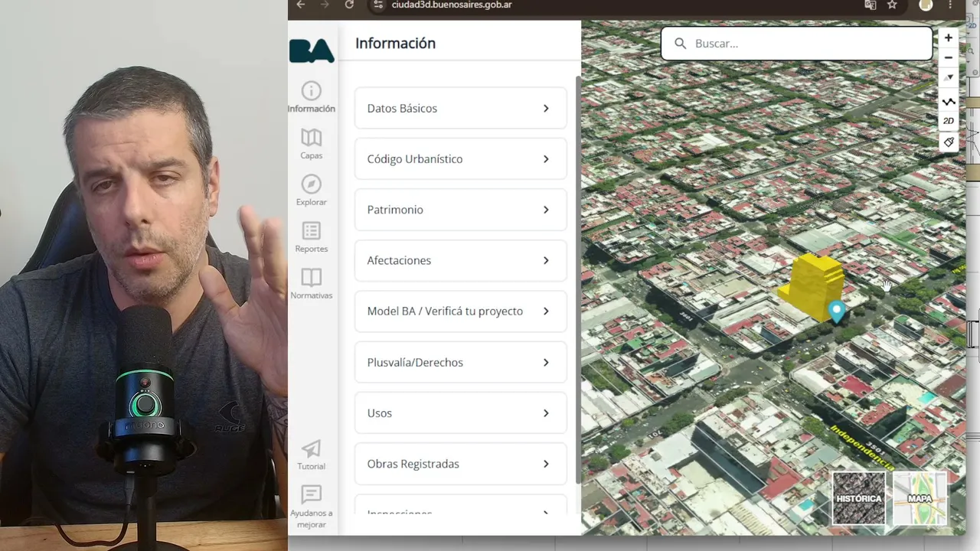The height and width of the screenshot is (551, 980).
Task: Open the Google Translate icon in the address bar
Action: pos(871,5)
